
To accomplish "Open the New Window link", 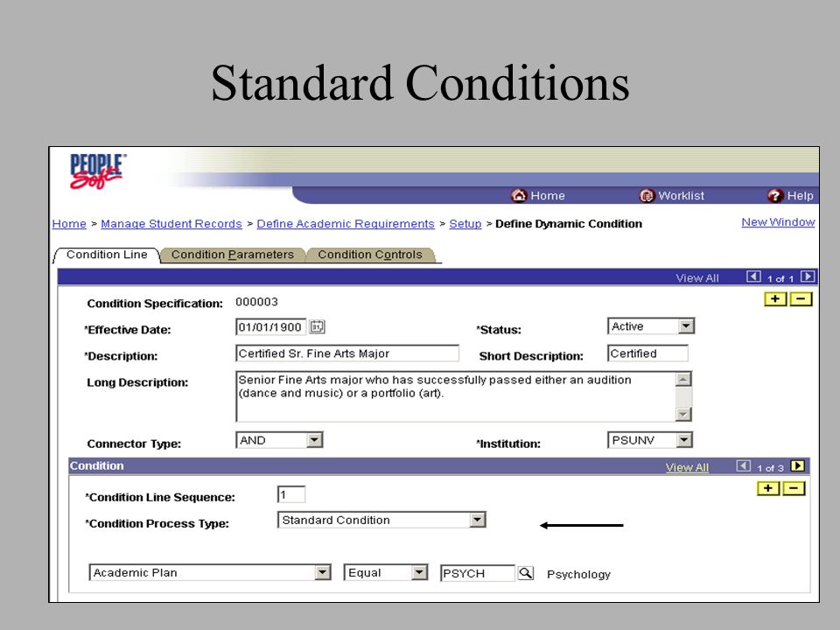I will 778,222.
